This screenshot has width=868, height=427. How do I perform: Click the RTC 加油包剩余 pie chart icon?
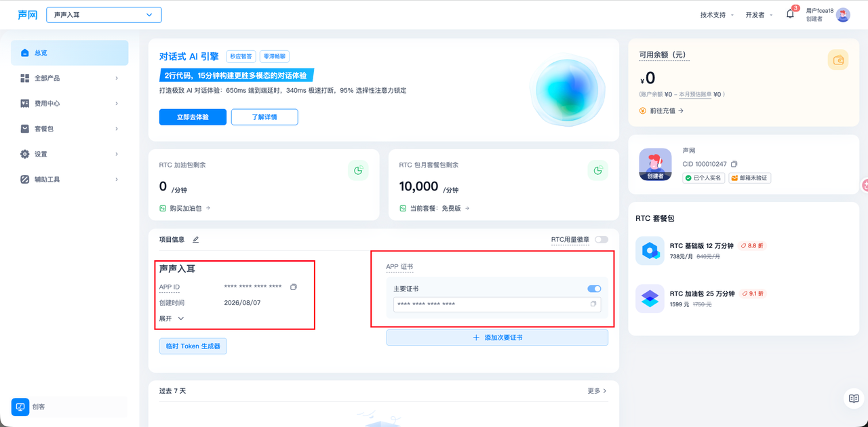tap(359, 171)
